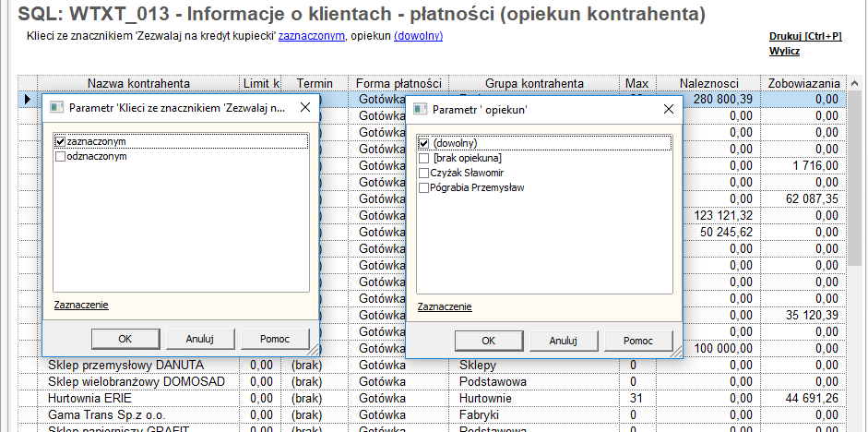Click the 'opiekun' dialog window icon
The image size is (868, 432).
click(420, 110)
